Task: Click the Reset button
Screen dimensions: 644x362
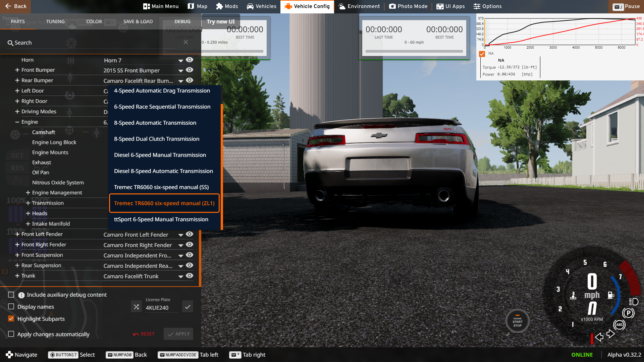Action: point(144,334)
